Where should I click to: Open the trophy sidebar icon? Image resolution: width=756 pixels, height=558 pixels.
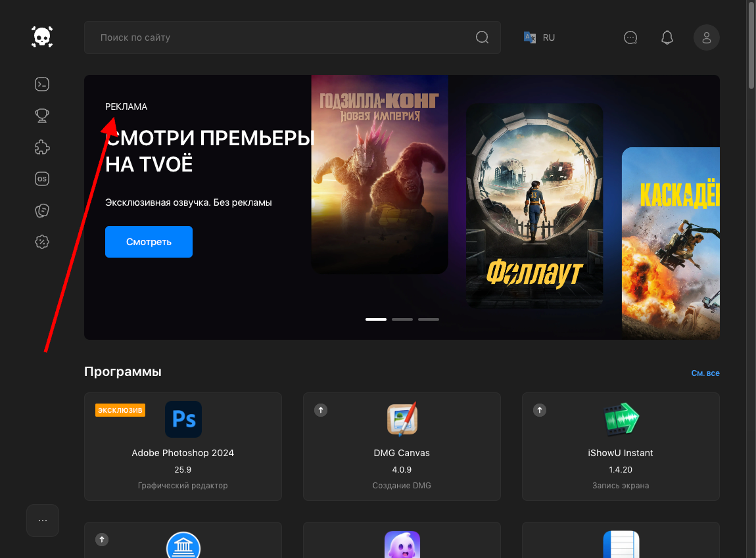tap(42, 116)
